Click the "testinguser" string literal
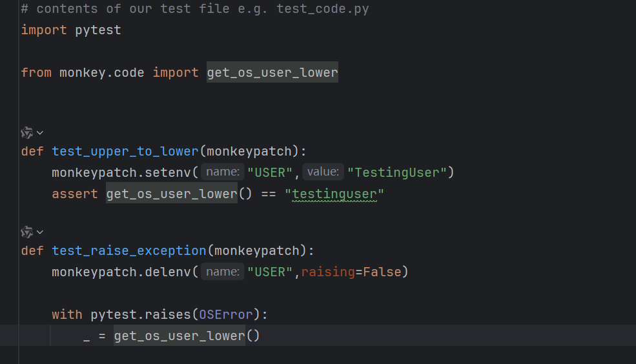The height and width of the screenshot is (364, 636). tap(334, 194)
